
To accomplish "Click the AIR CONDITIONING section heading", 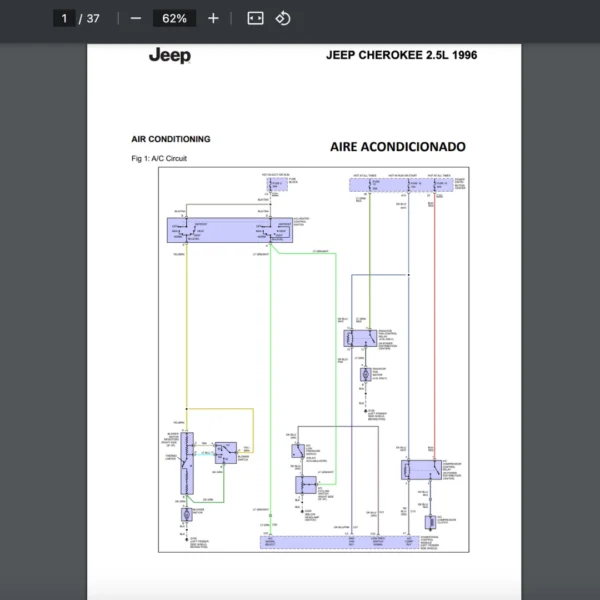I will coord(171,139).
